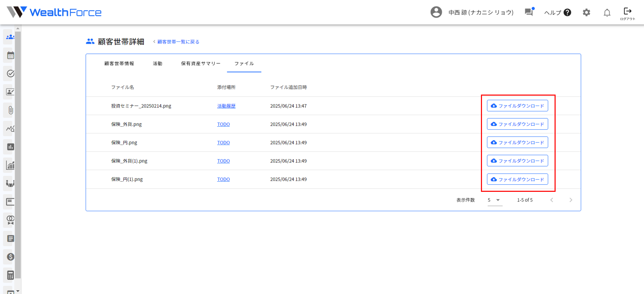Switch to the 活動 tab
The width and height of the screenshot is (644, 294).
(x=157, y=64)
